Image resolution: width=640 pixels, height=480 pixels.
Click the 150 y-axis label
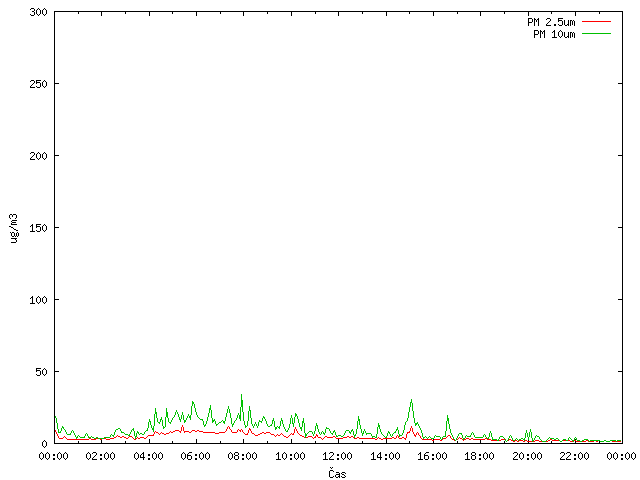point(38,228)
